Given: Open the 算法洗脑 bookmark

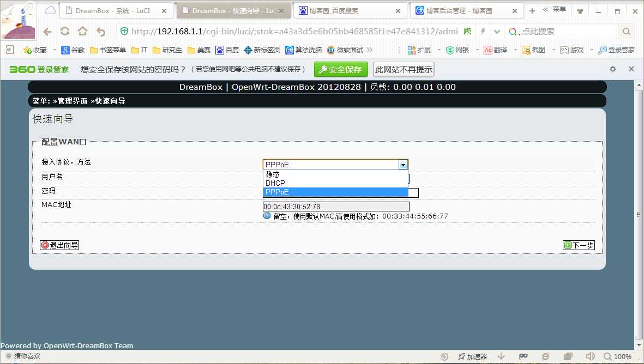Looking at the screenshot, I should click(x=304, y=50).
